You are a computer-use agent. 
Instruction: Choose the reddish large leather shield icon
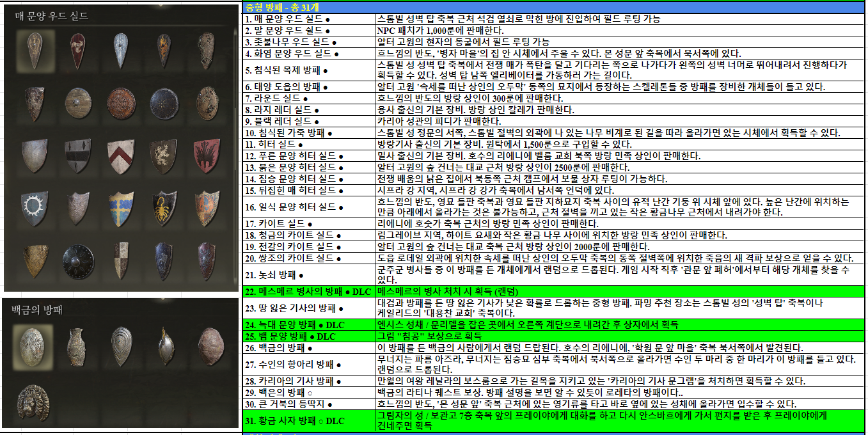[x=122, y=102]
